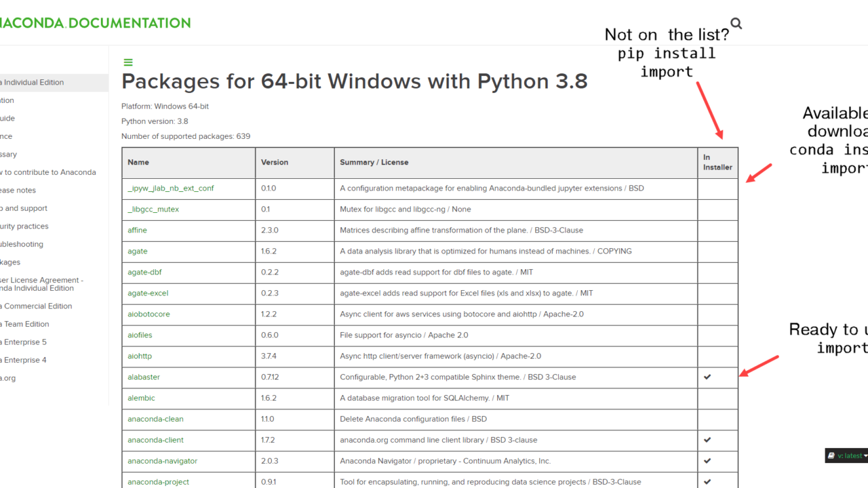Open the _ipyw_jlab_nb_ext_conf package link
This screenshot has height=488, width=868.
pyautogui.click(x=170, y=188)
